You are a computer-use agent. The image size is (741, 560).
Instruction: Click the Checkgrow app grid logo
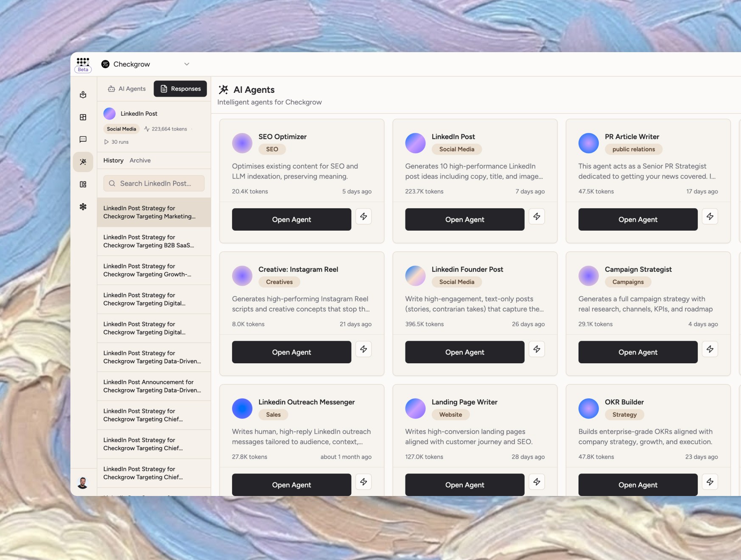[x=83, y=62]
